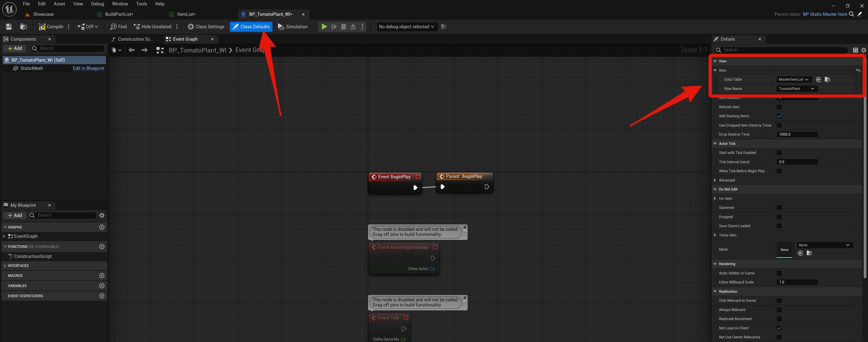Click the Browse in Content Browser icon
Screen dimensions: 868x342
[23, 27]
